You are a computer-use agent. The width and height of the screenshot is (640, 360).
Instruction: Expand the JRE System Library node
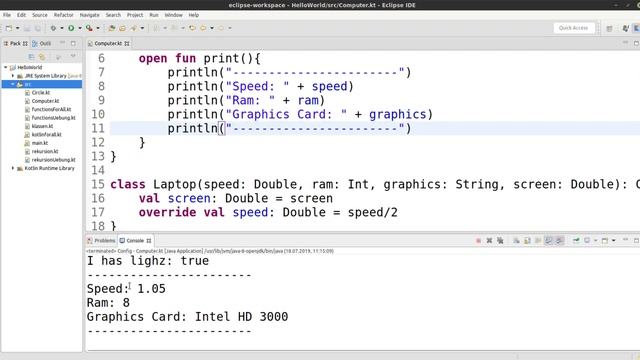[x=13, y=76]
